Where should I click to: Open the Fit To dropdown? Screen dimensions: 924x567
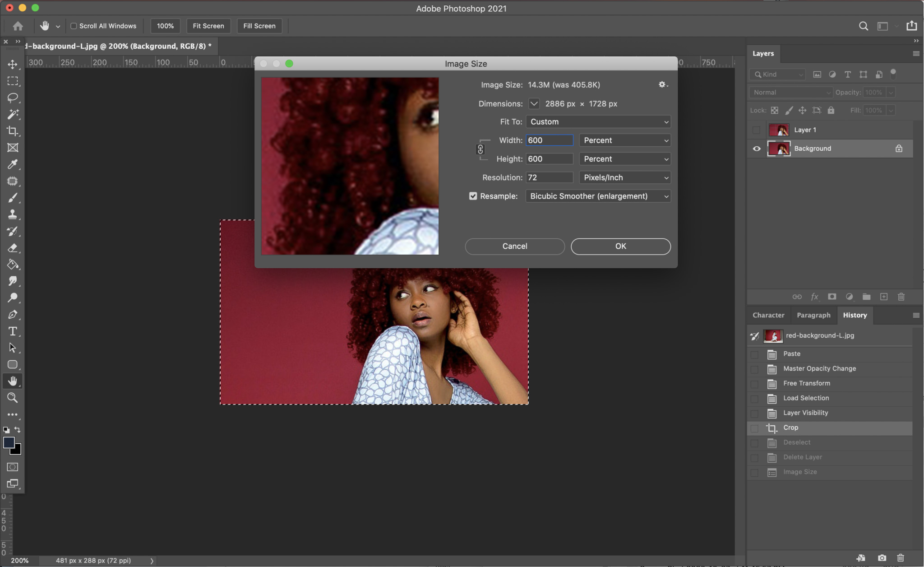click(x=598, y=122)
